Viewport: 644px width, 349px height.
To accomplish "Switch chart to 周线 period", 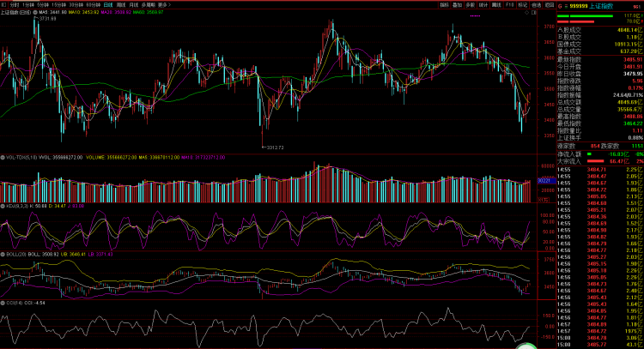I will click(x=121, y=5).
